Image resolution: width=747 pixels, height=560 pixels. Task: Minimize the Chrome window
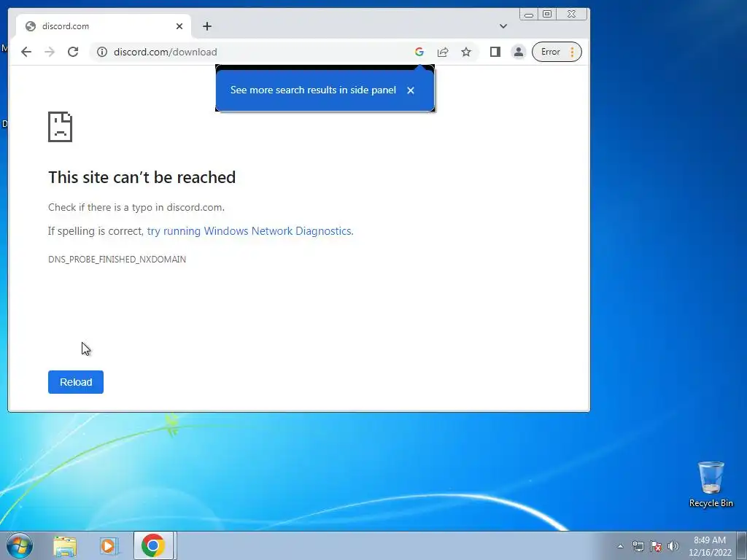click(x=529, y=15)
